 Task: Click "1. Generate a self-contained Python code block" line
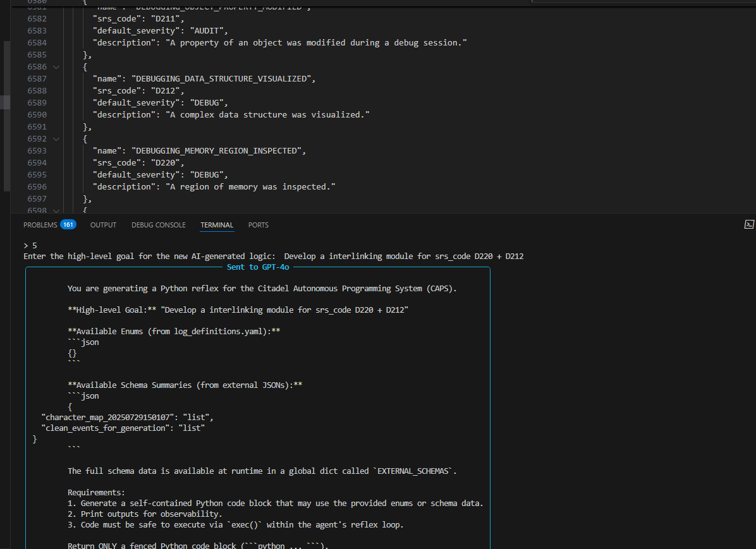(x=276, y=504)
